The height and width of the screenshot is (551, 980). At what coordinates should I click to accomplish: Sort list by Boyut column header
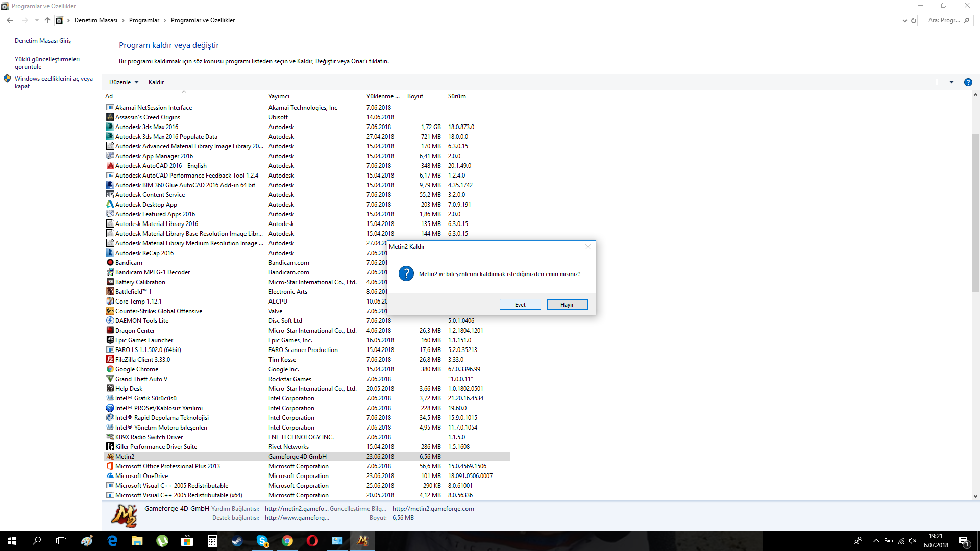tap(424, 96)
